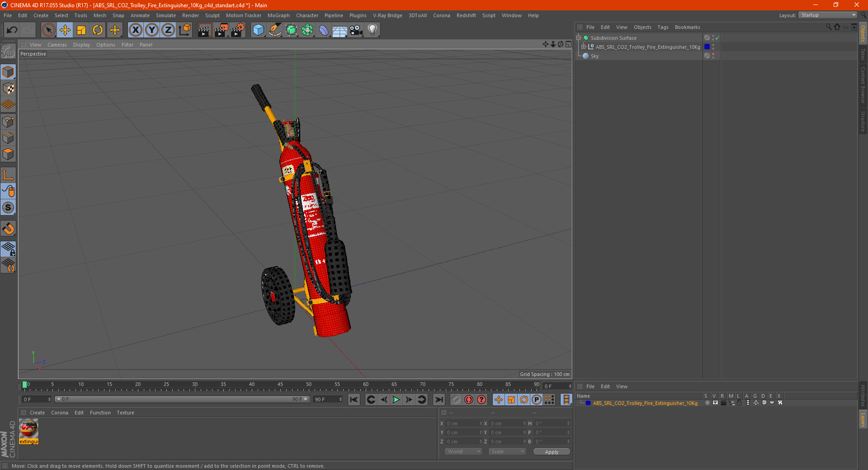The image size is (868, 470).
Task: Open the Deformer objects icon
Action: click(x=324, y=30)
